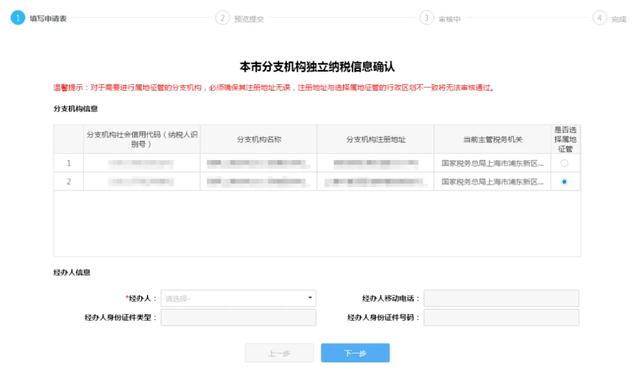Image resolution: width=640 pixels, height=373 pixels.
Task: Click column header 当前主管税务机关
Action: (492, 140)
